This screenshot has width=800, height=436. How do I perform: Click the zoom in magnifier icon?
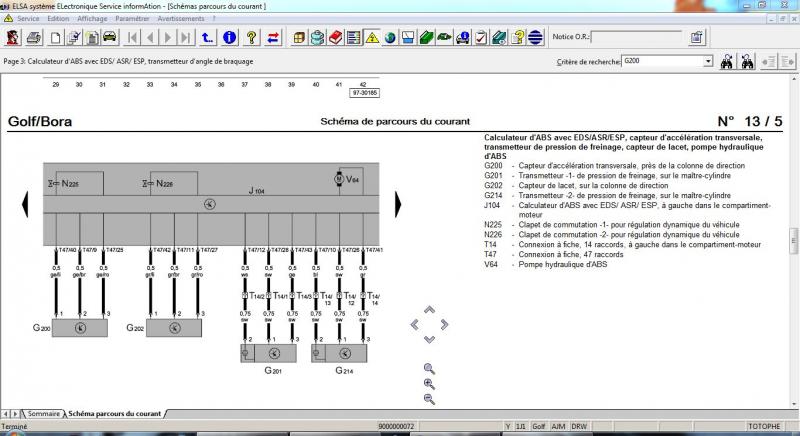429,384
